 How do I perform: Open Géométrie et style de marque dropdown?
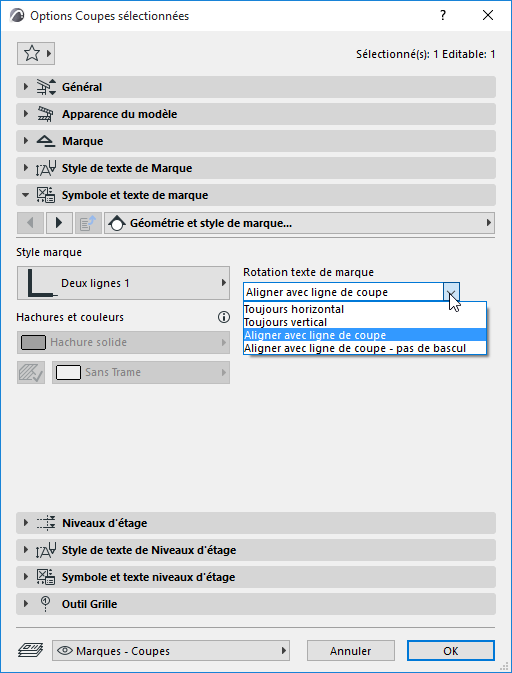[x=300, y=223]
